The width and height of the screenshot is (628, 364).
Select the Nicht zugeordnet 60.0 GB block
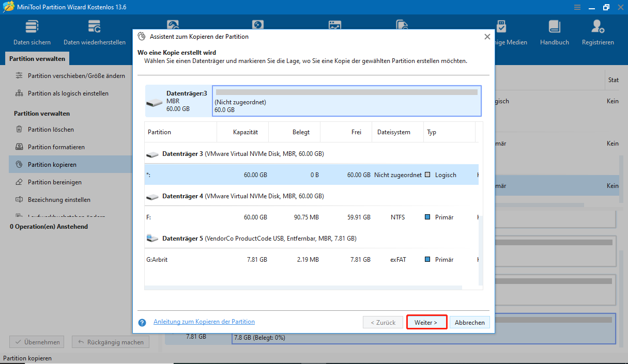click(x=347, y=101)
